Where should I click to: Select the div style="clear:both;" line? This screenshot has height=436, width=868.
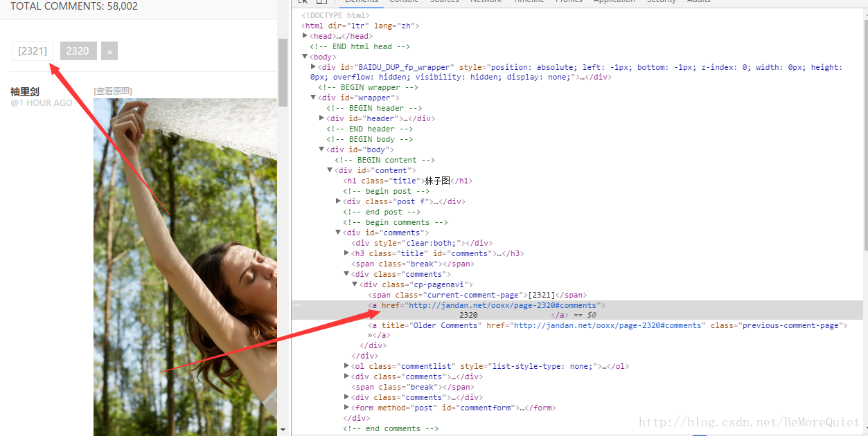click(x=422, y=243)
